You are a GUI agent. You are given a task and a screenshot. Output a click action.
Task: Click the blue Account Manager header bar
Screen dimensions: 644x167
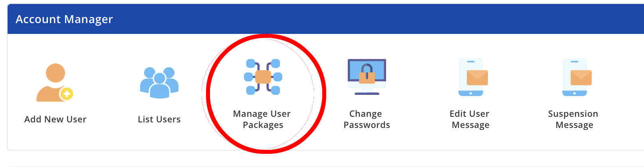pos(326,19)
